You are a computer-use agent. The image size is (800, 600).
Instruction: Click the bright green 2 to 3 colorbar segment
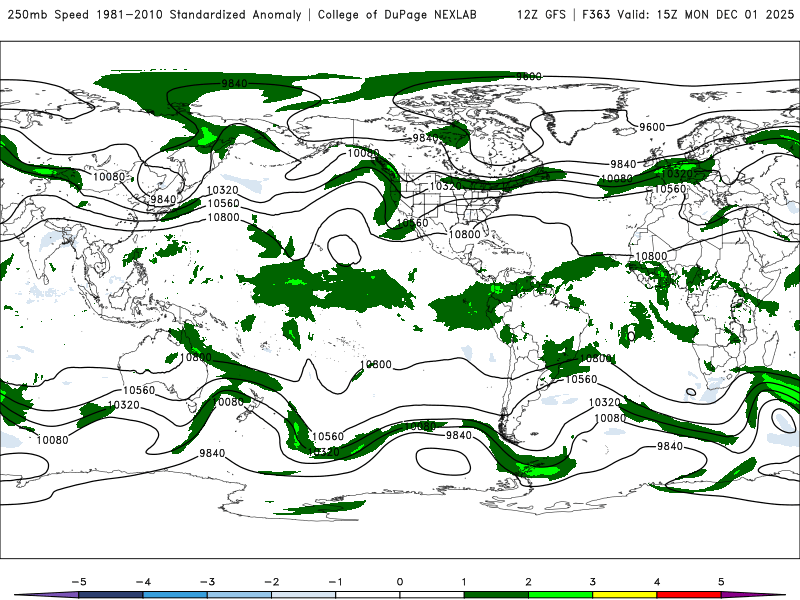pyautogui.click(x=560, y=595)
